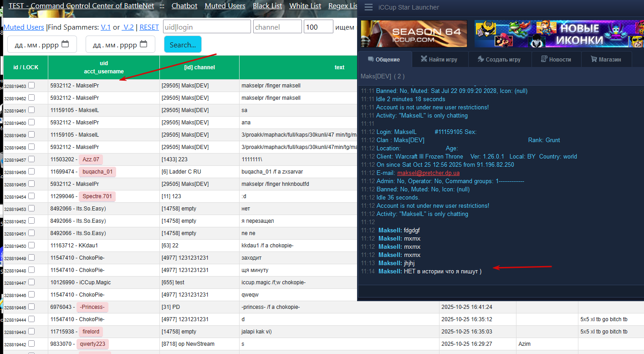Switch to the Новости tab
The image size is (644, 354).
click(x=556, y=59)
